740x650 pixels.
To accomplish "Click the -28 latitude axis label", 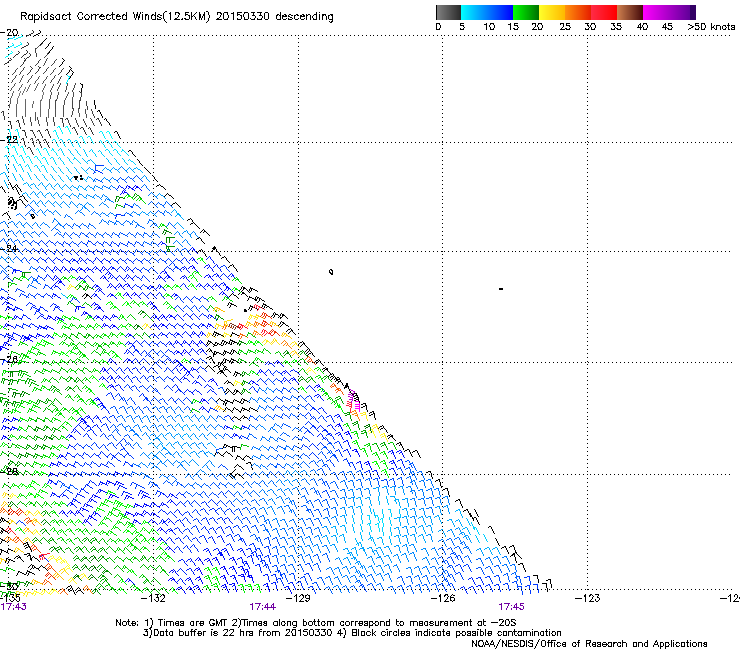I will click(x=10, y=472).
